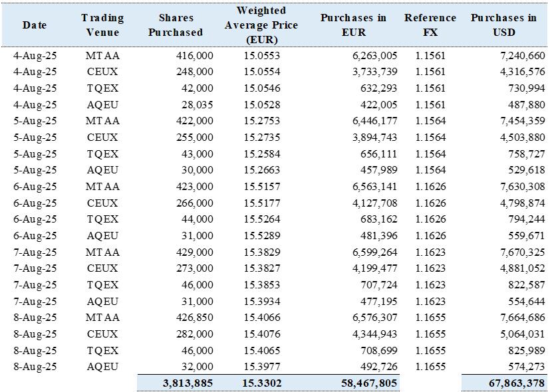Select the EUR amount 6,599,264
Image resolution: width=550 pixels, height=392 pixels.
tap(373, 252)
